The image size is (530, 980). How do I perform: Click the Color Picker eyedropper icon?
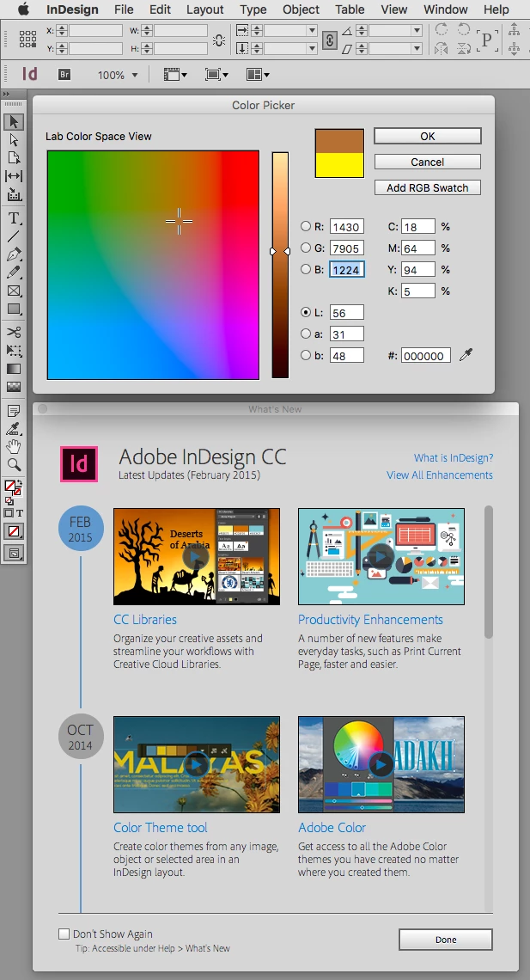point(466,356)
